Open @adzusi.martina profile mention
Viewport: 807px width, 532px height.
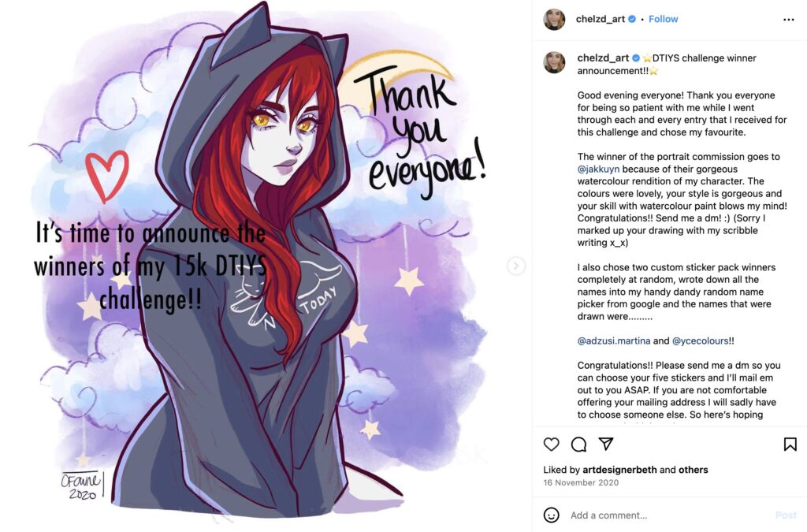tap(613, 340)
